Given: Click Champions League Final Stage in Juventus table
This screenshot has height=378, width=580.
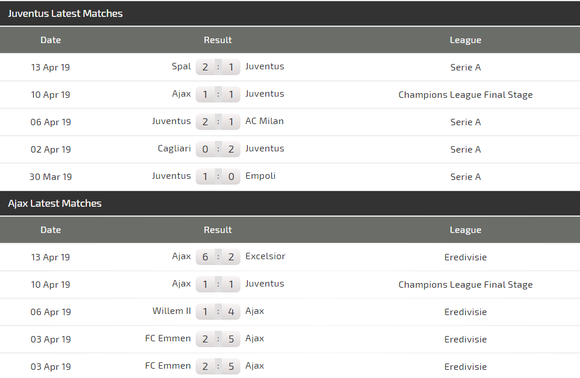Looking at the screenshot, I should pyautogui.click(x=465, y=95).
